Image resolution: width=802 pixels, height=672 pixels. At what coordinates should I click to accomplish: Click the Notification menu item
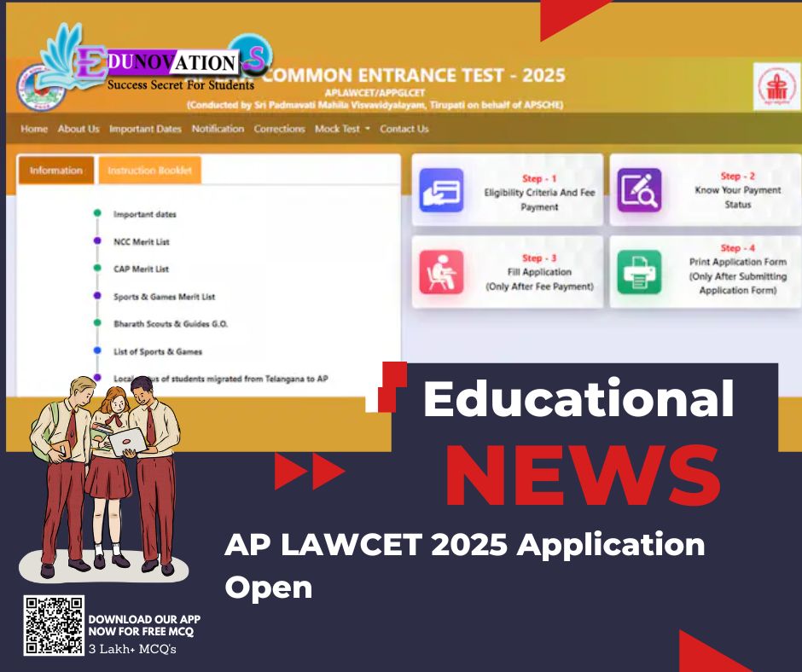(218, 128)
